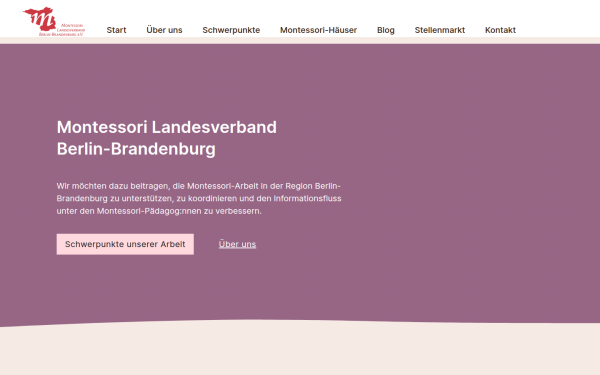600x375 pixels.
Task: Open the Über uns navigation item
Action: [x=164, y=30]
